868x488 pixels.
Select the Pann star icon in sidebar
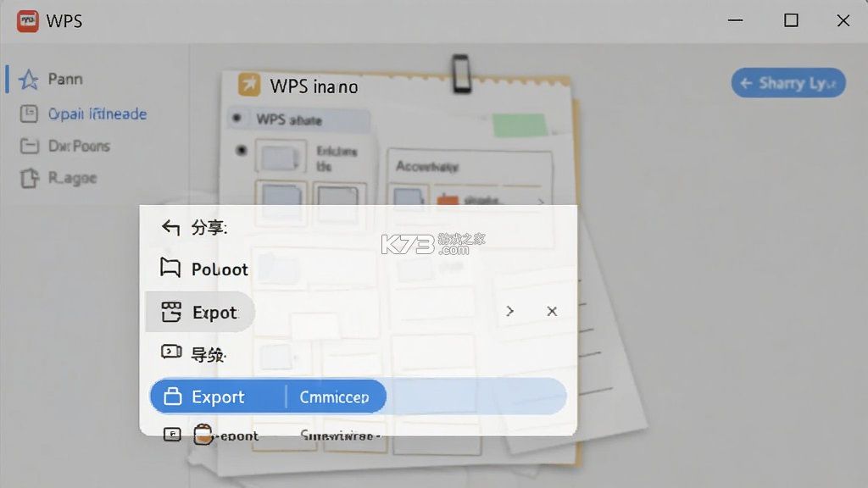click(x=29, y=79)
